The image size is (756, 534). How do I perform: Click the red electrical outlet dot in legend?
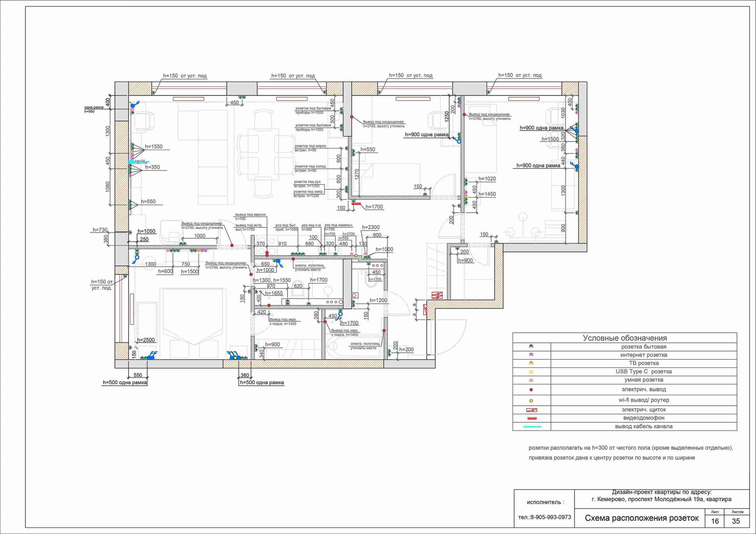click(x=531, y=389)
